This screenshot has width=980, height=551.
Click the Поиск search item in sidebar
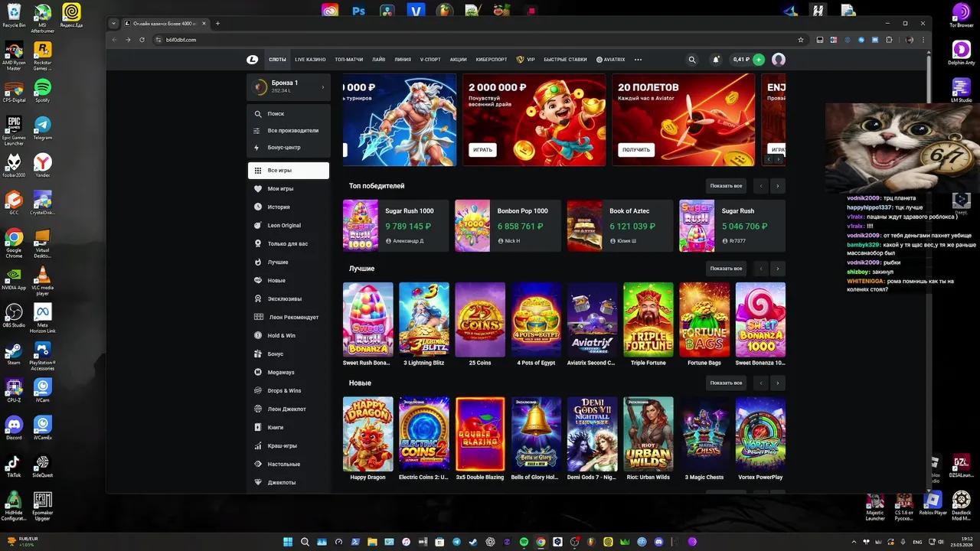point(289,113)
